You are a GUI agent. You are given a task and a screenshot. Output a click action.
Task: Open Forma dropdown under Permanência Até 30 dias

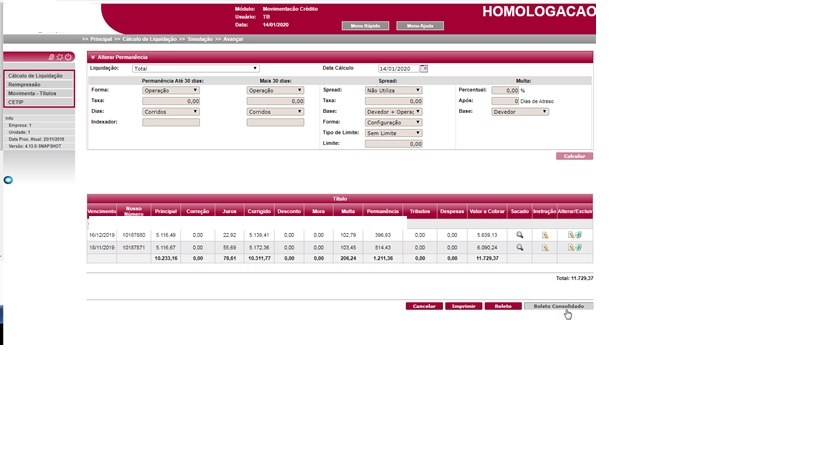[x=171, y=90]
